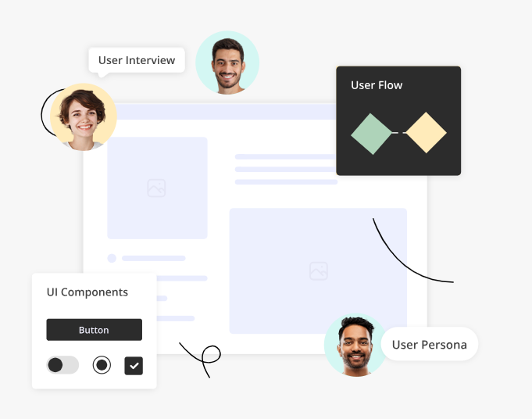Uncheck the dark checkbox in UI Components
Image resolution: width=532 pixels, height=419 pixels.
(134, 365)
